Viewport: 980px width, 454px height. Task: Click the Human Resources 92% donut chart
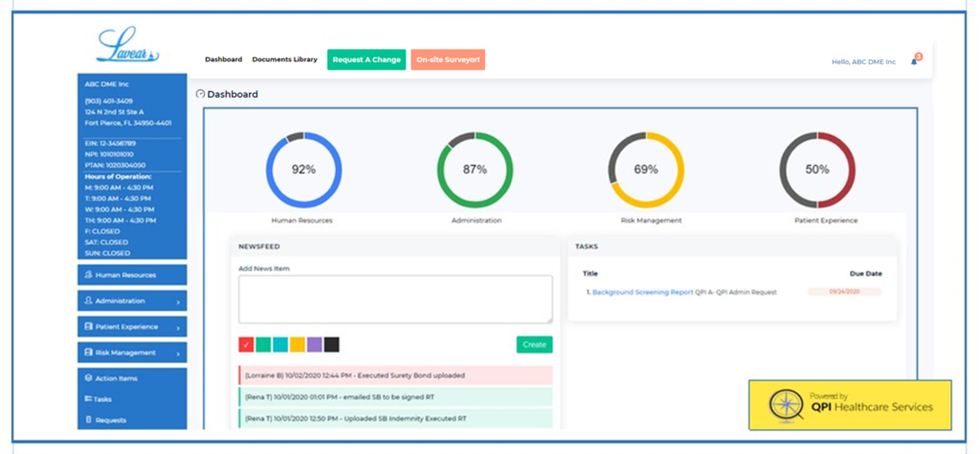click(x=303, y=170)
